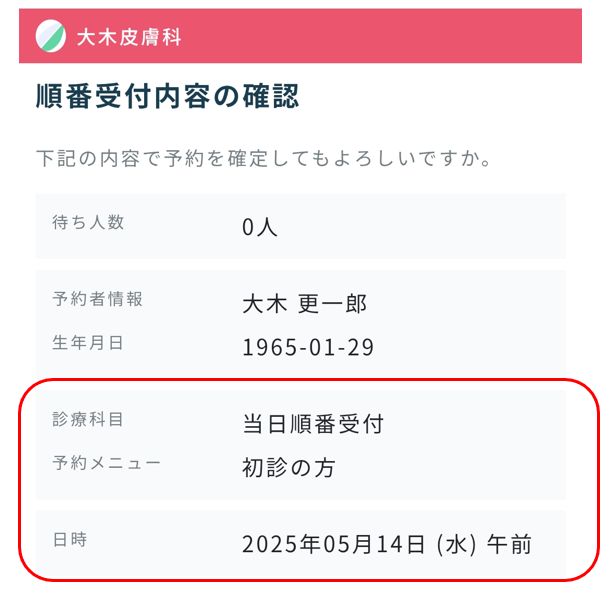Click the 順番受付内容の確認 heading
Viewport: 612px width, 595px height.
coord(167,96)
